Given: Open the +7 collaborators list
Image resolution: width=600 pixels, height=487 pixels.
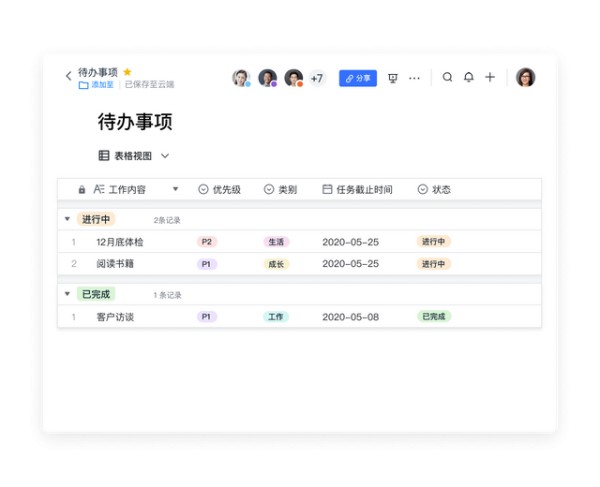Looking at the screenshot, I should pos(317,78).
